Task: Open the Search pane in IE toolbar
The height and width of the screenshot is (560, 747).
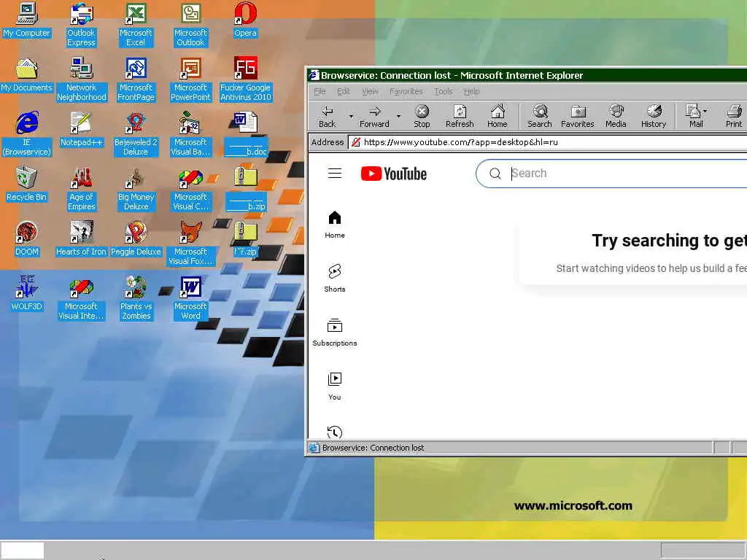Action: [x=539, y=116]
